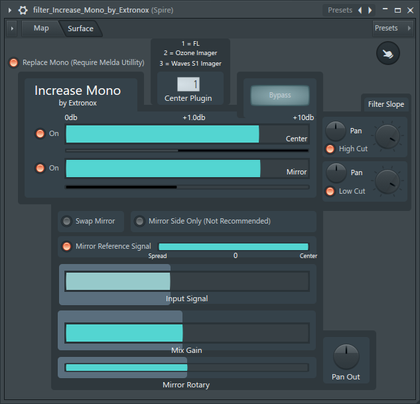
Task: Toggle Replace Mono (Require Melda Utility)
Action: [14, 62]
